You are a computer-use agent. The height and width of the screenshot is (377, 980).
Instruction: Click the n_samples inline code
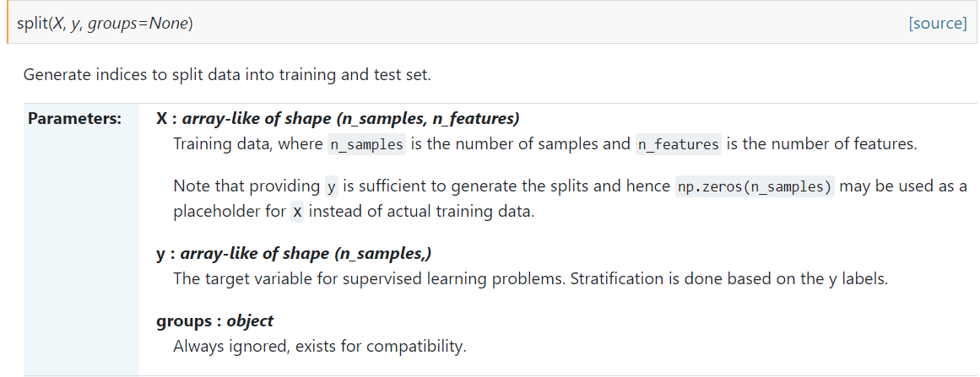367,144
